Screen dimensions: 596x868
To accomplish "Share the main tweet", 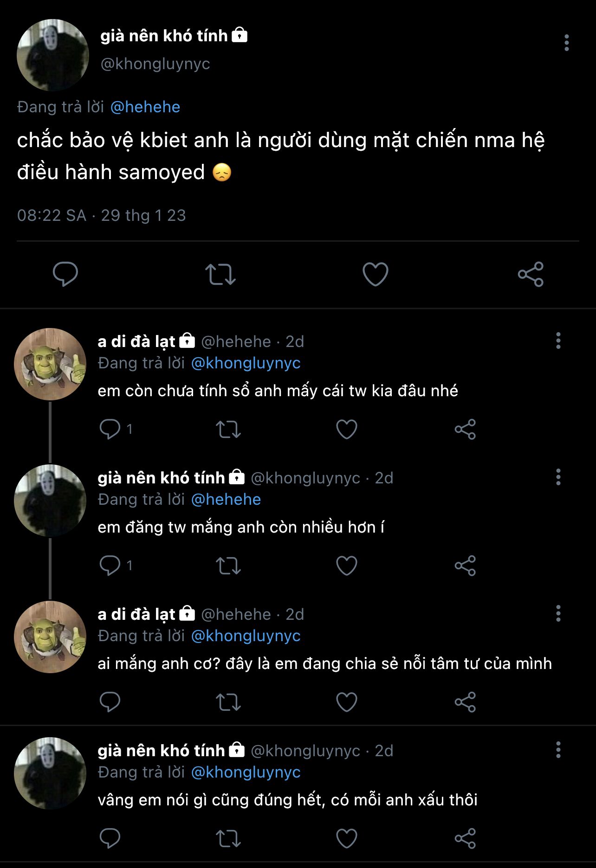I will (x=531, y=274).
